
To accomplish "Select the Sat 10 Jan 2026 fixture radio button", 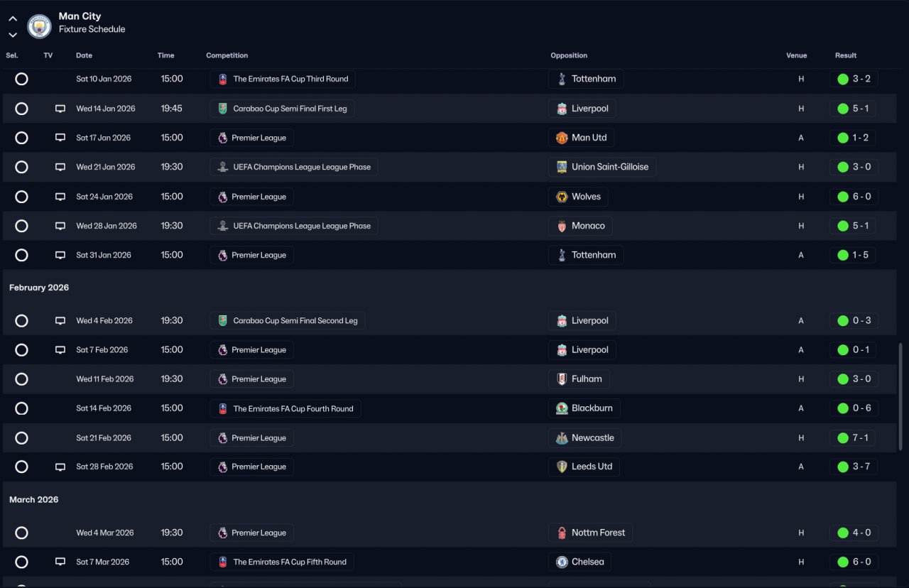I will [21, 79].
